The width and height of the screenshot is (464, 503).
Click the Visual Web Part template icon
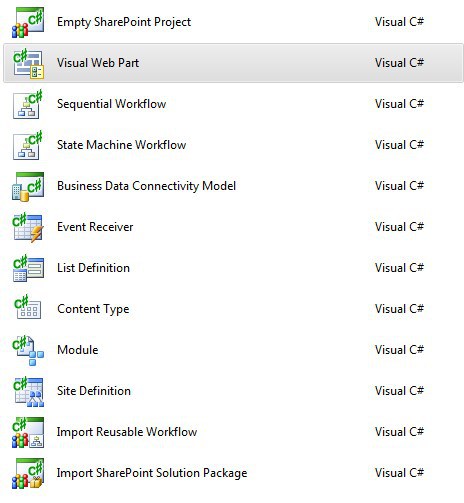pos(28,63)
